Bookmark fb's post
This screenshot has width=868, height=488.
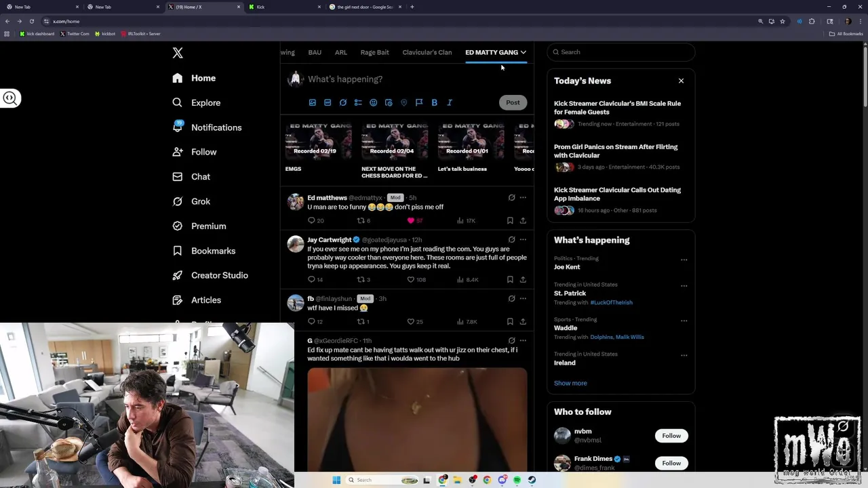(x=510, y=321)
